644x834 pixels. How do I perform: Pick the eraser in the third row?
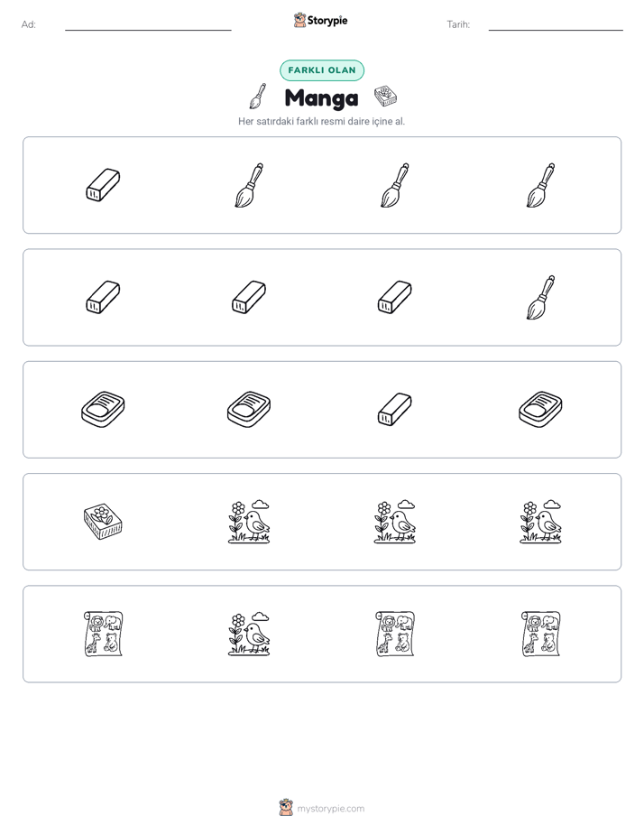pyautogui.click(x=395, y=410)
